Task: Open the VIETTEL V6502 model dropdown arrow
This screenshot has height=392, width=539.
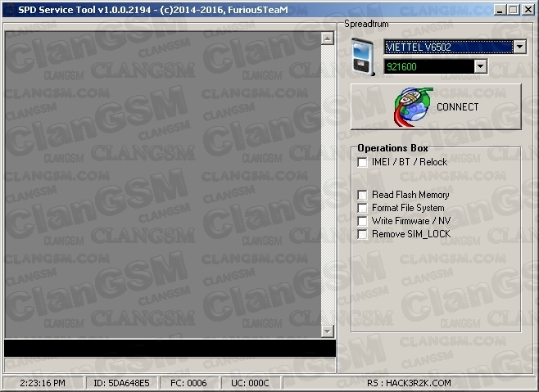Action: [519, 47]
